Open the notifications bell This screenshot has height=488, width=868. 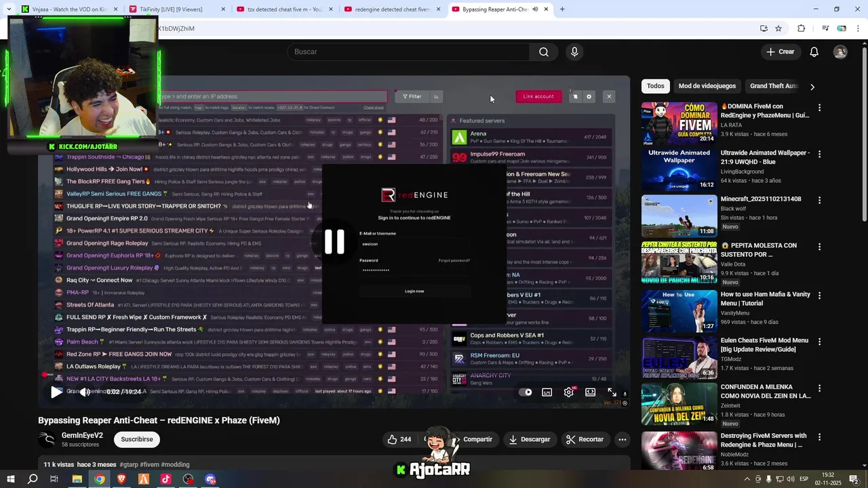pos(814,52)
